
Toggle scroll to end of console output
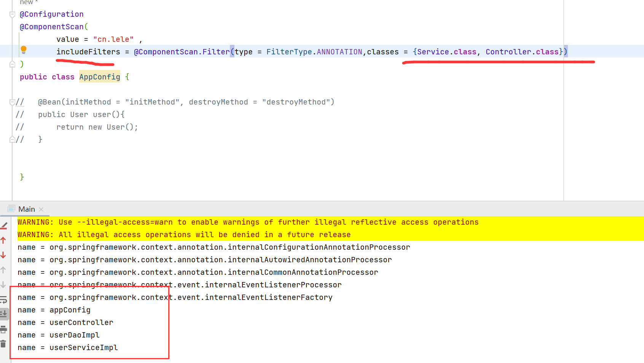click(4, 314)
